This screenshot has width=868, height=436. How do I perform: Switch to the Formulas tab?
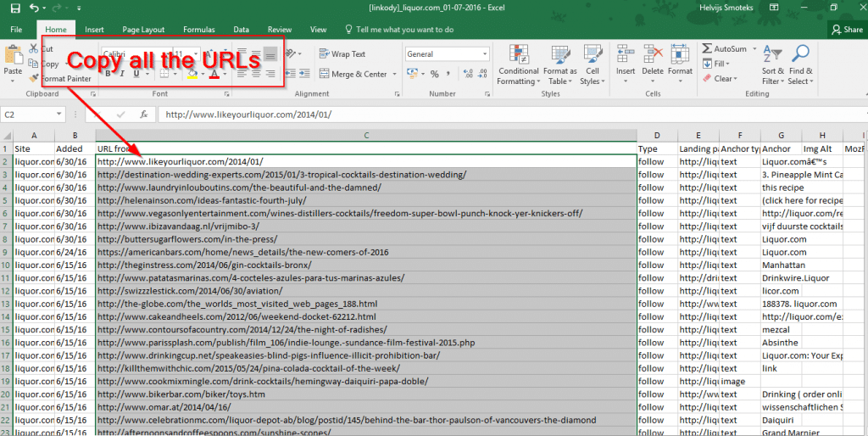(198, 30)
